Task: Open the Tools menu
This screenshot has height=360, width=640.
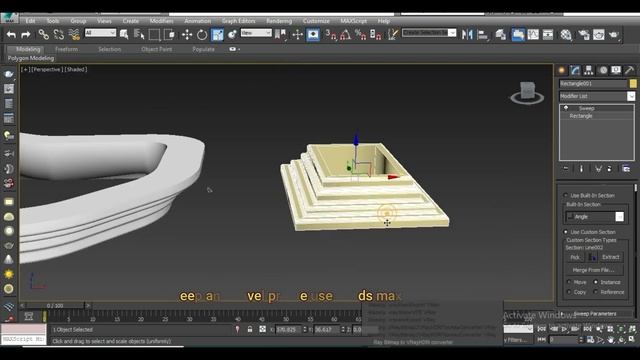Action: (53, 21)
